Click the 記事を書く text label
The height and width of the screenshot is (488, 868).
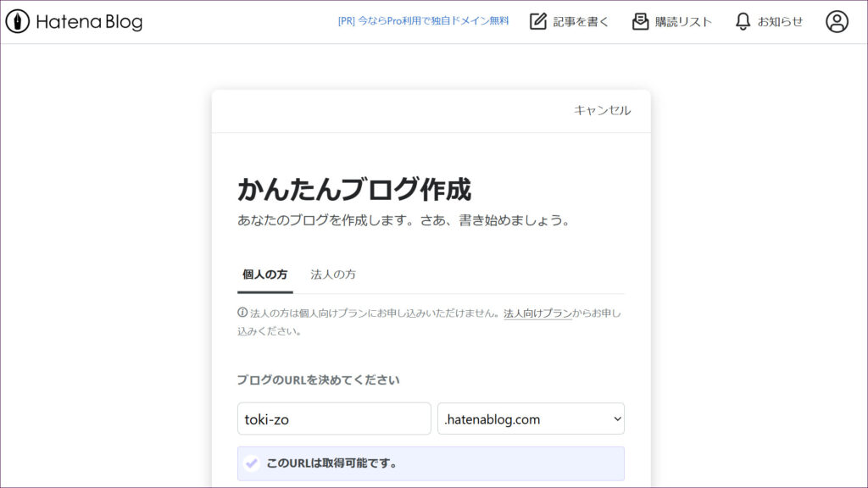(581, 22)
